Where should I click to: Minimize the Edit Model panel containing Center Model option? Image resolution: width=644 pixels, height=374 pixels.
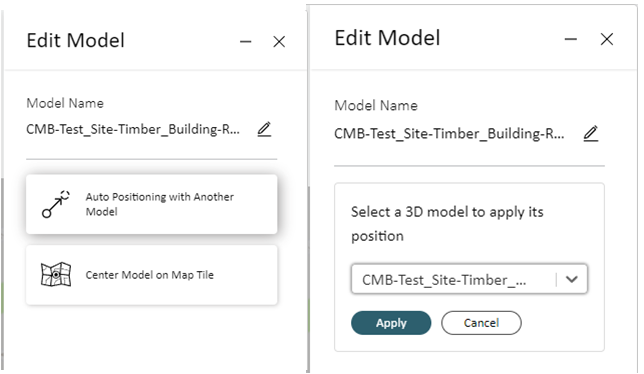[246, 41]
